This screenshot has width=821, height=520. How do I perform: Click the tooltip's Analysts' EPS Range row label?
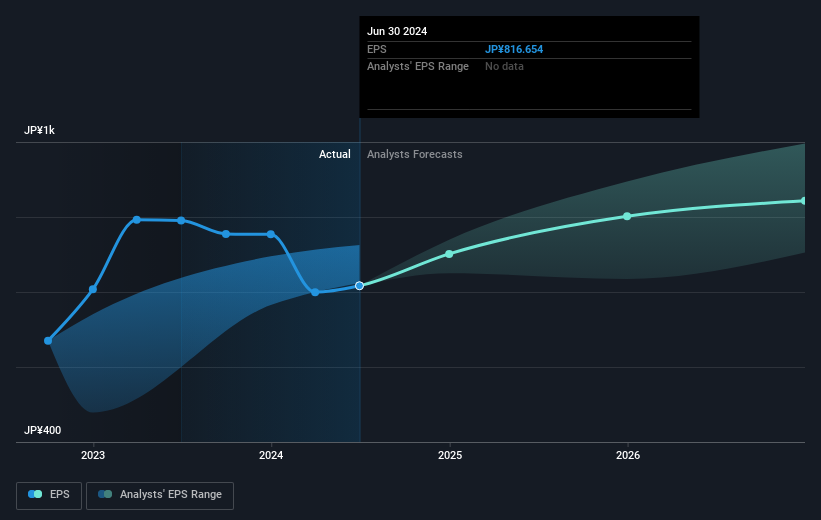(x=418, y=66)
